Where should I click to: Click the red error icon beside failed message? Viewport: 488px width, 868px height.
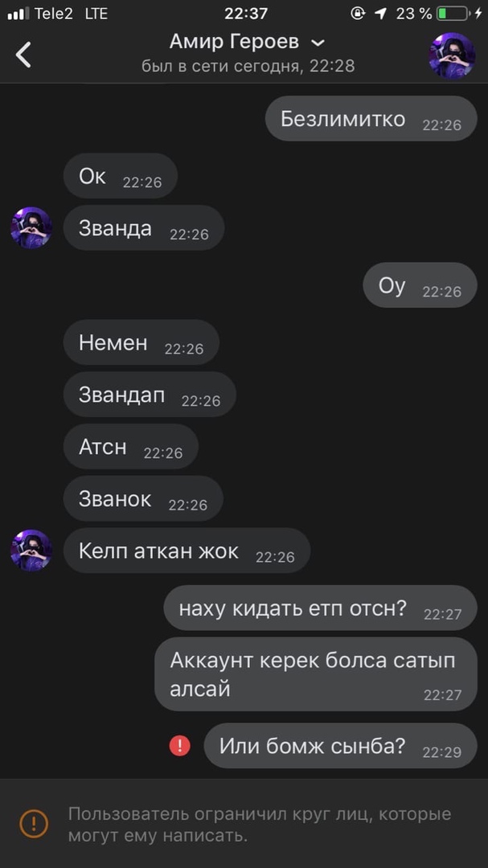coord(179,746)
